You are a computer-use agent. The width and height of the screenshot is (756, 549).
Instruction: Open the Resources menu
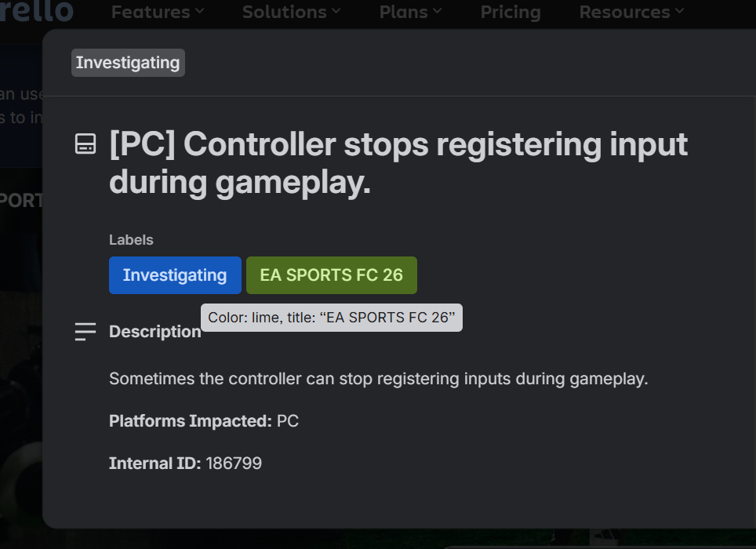631,12
